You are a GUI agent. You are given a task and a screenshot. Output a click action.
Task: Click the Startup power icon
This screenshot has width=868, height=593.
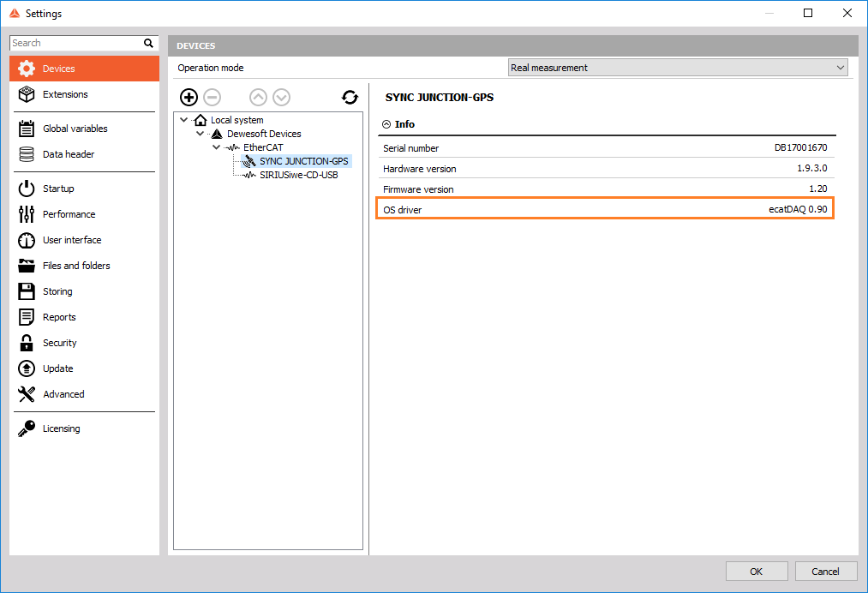tap(26, 189)
